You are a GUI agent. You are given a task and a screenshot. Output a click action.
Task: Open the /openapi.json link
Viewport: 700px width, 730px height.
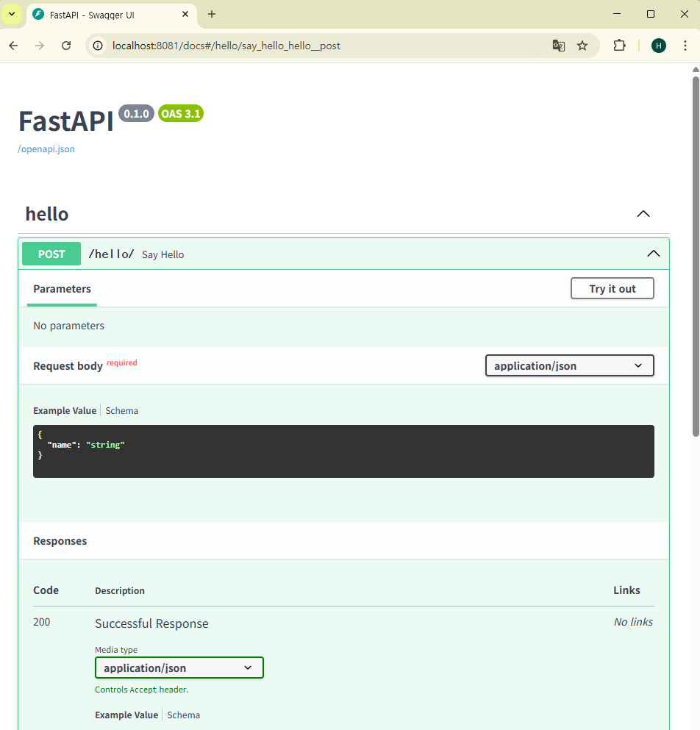[46, 149]
